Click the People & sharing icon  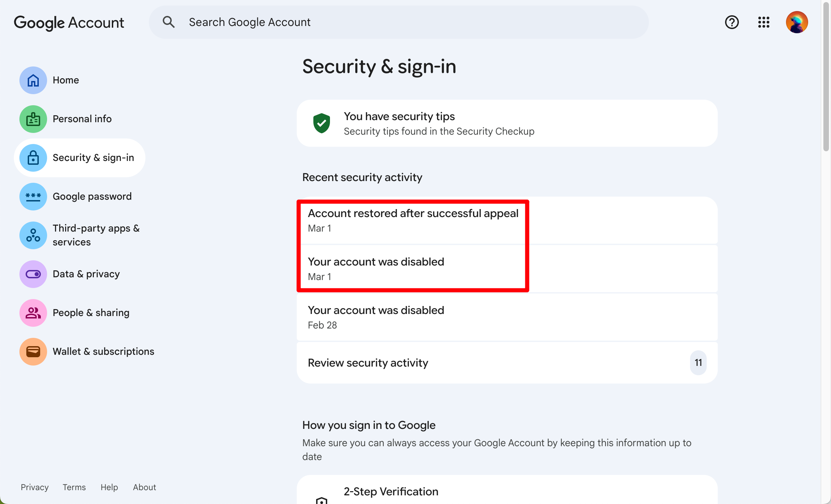pyautogui.click(x=33, y=313)
